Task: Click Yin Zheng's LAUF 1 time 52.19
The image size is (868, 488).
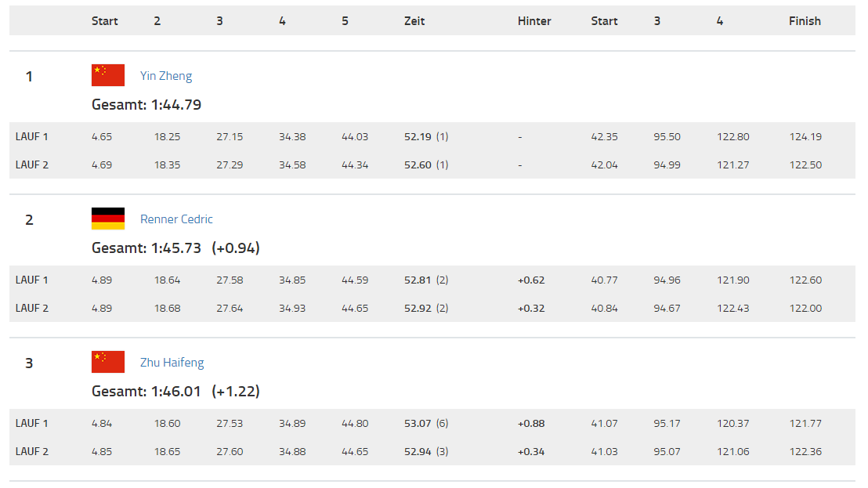Action: point(418,136)
